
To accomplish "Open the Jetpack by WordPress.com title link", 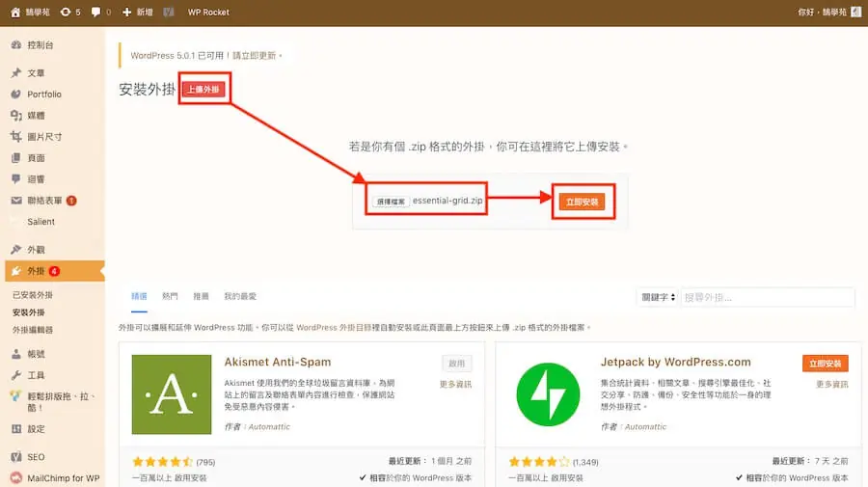I will tap(675, 362).
